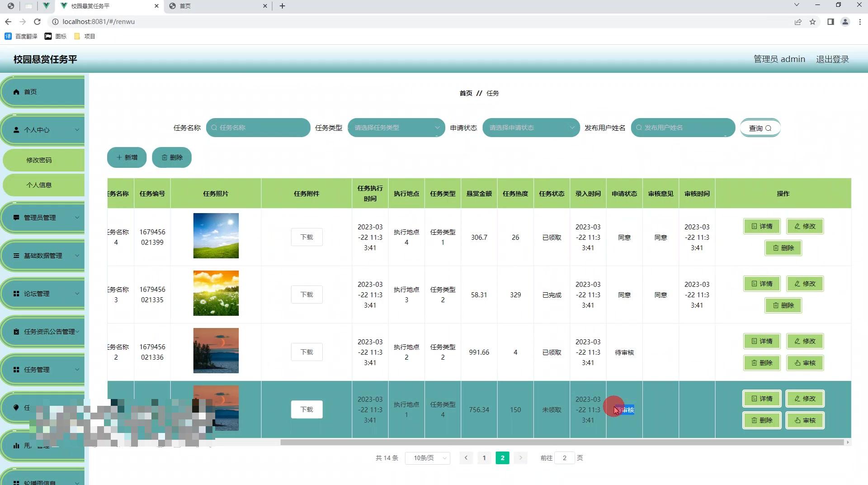Click the 论坛管理 grid icon
This screenshot has height=485, width=868.
(x=16, y=293)
